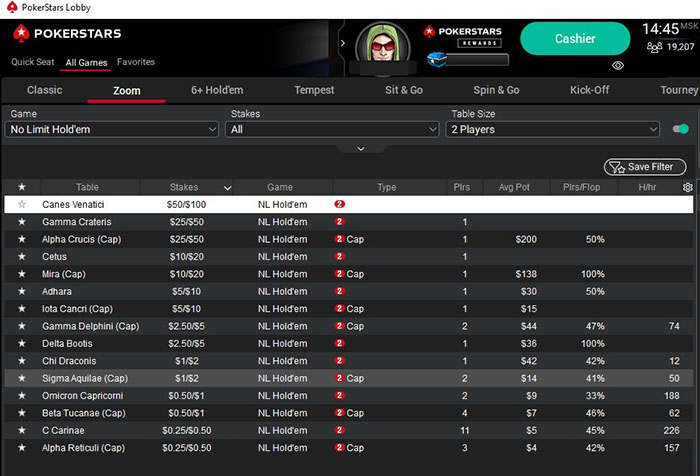Screen dimensions: 700x476
Task: Open the Kick-Off tab
Action: [x=590, y=90]
